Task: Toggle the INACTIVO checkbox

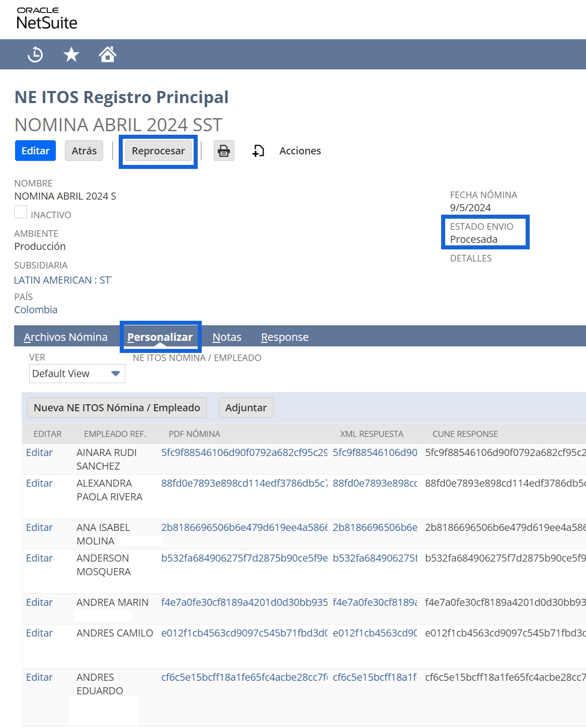Action: 21,213
